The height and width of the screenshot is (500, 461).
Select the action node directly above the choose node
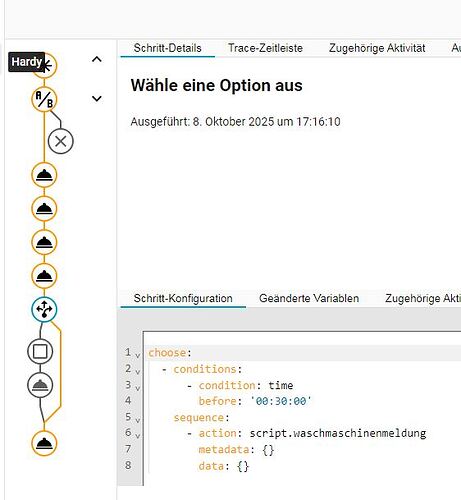44,276
